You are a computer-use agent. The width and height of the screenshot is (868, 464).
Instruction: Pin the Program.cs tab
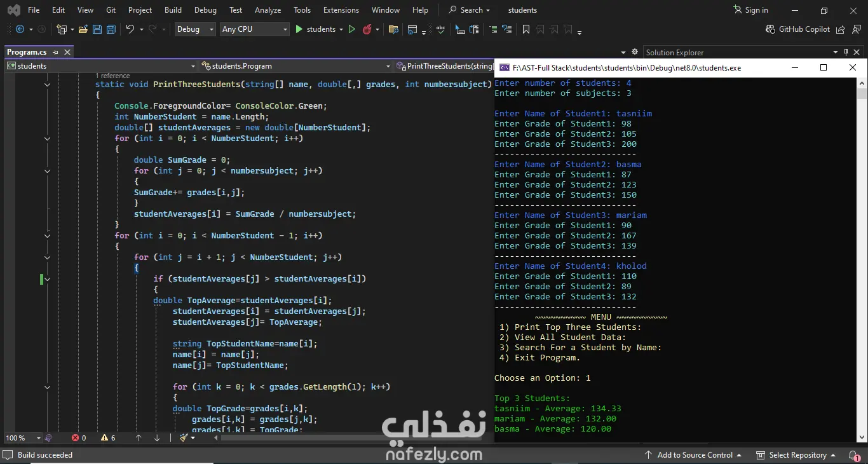click(x=56, y=52)
